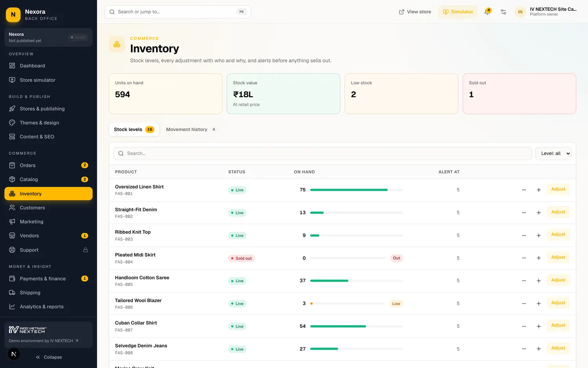Open the IV NEXTECH account menu
This screenshot has height=368, width=588.
coord(546,12)
